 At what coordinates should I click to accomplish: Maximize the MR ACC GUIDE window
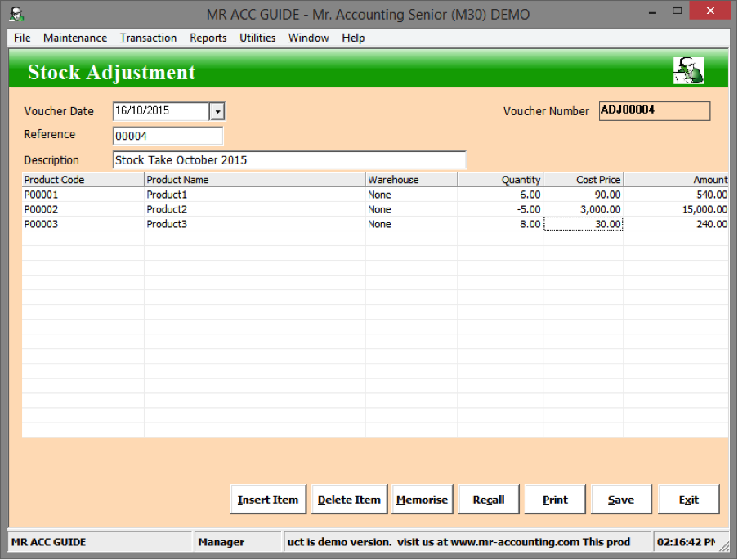pos(677,11)
